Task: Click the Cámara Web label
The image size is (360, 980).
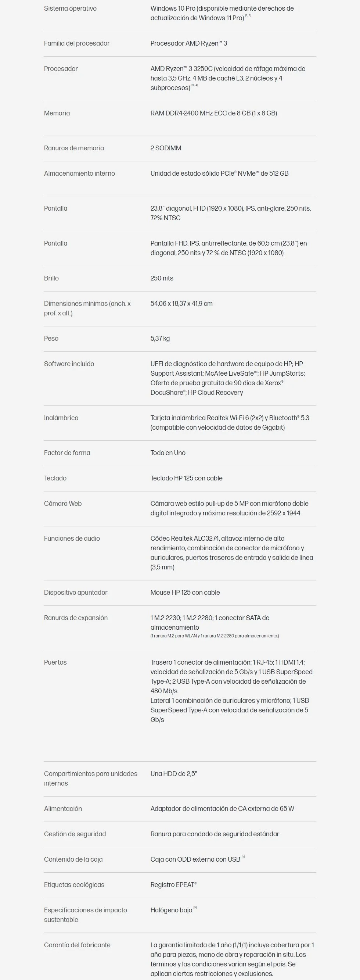Action: coord(63,504)
